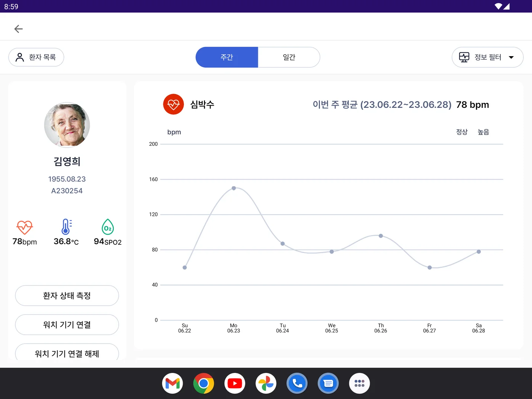The width and height of the screenshot is (532, 399).
Task: Click the 높음 legend label
Action: pyautogui.click(x=483, y=132)
